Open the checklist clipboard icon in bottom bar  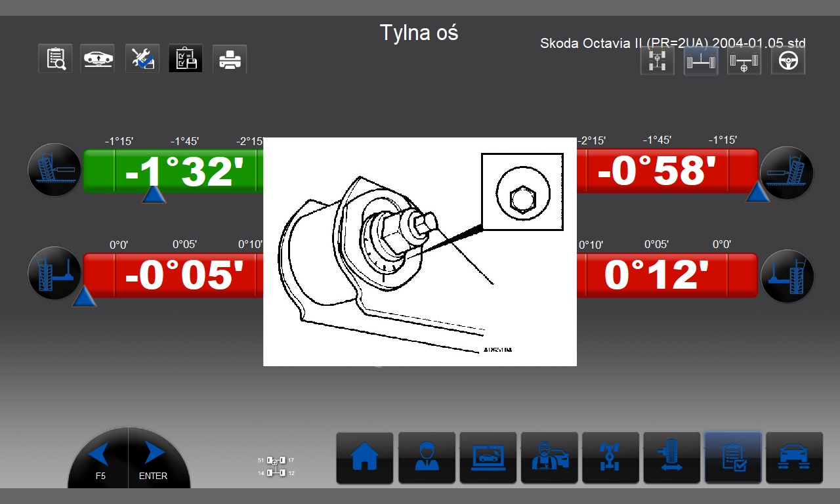coord(733,457)
